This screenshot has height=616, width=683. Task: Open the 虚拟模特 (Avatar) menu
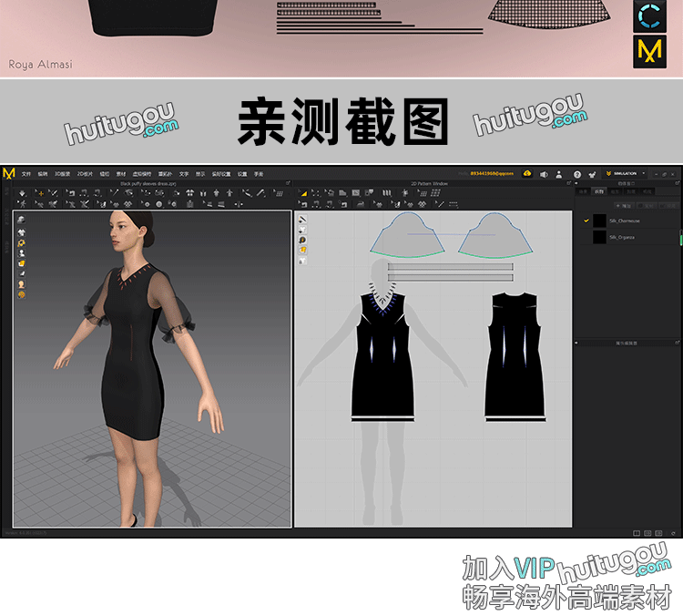pos(142,174)
